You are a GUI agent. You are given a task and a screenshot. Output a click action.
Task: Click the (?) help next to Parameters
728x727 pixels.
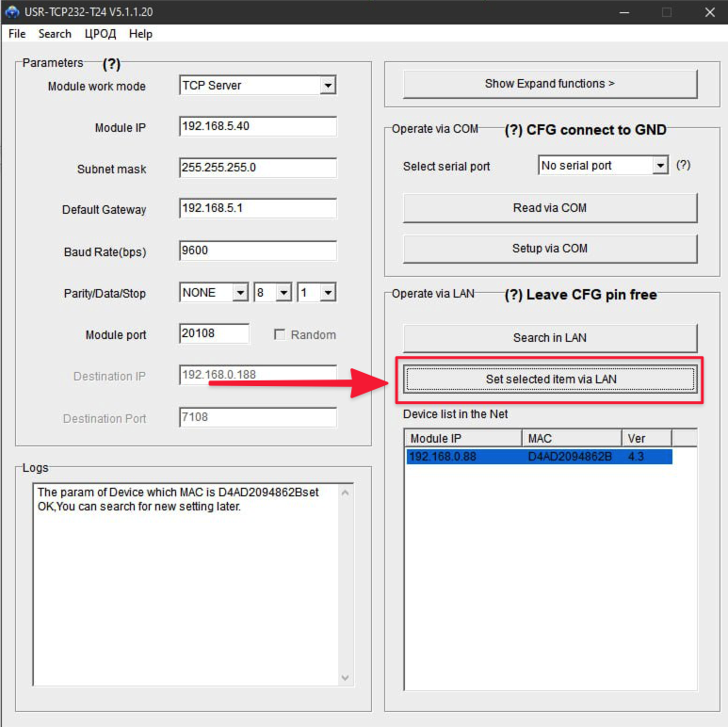[x=111, y=64]
